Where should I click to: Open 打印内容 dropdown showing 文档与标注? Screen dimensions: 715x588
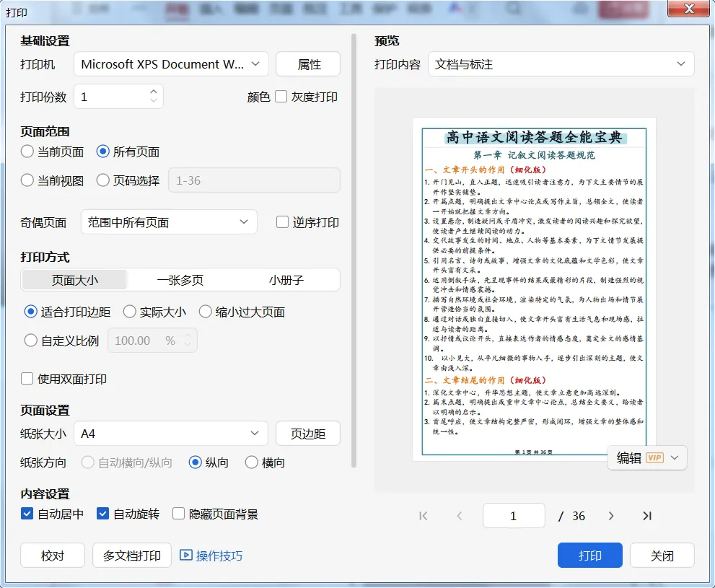(561, 64)
